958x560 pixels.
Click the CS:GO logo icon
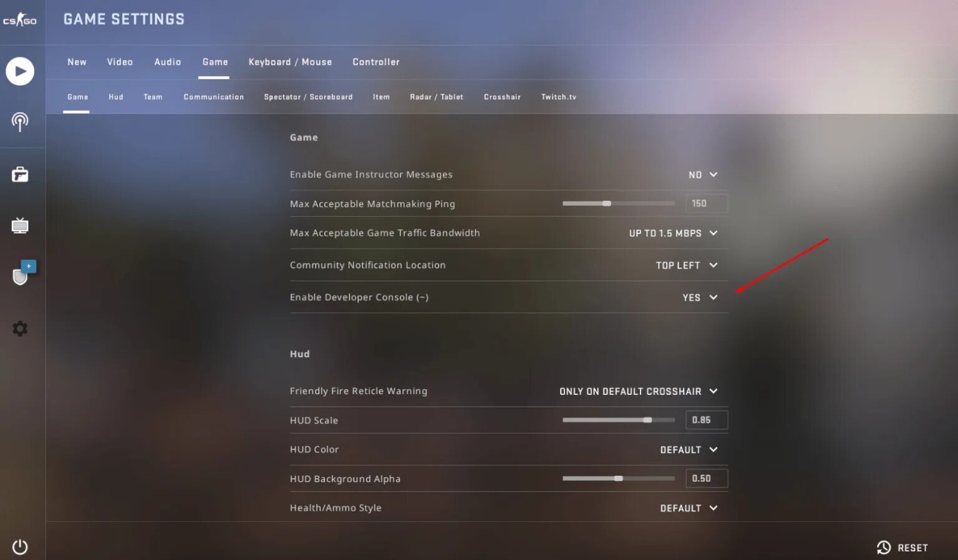[20, 21]
